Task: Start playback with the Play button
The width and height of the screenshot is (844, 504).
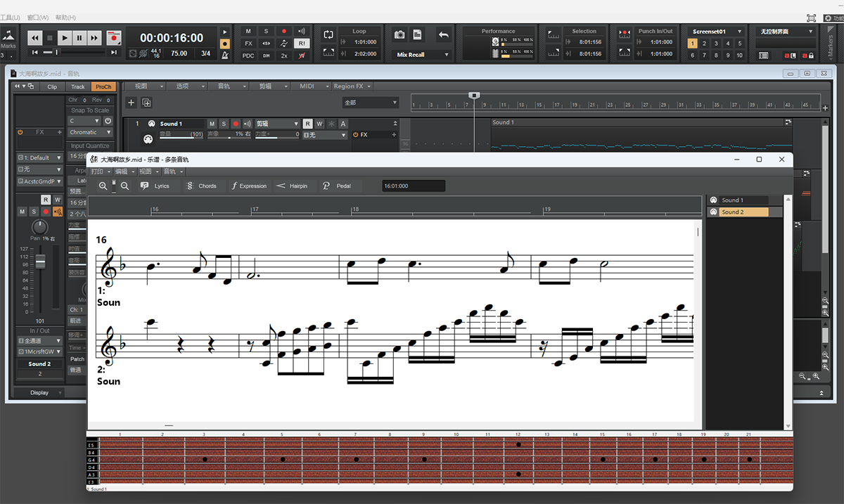Action: pyautogui.click(x=65, y=38)
